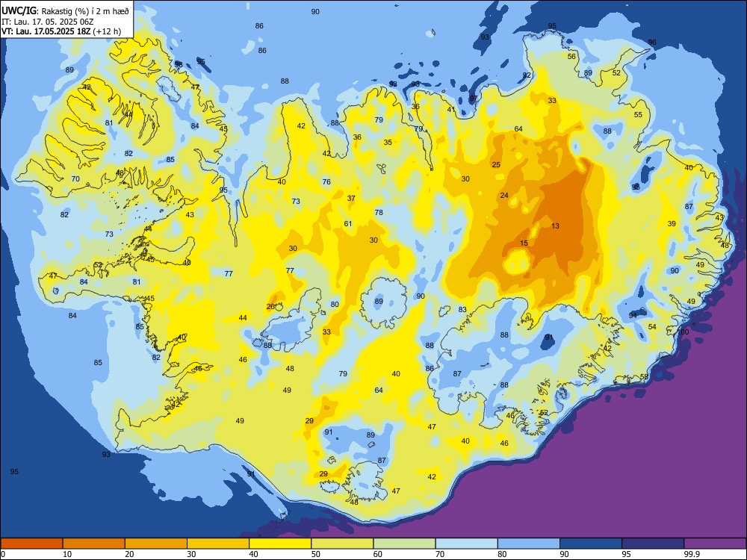Click the 50–60 pale yellow legend band
The image size is (747, 560).
coord(342,544)
